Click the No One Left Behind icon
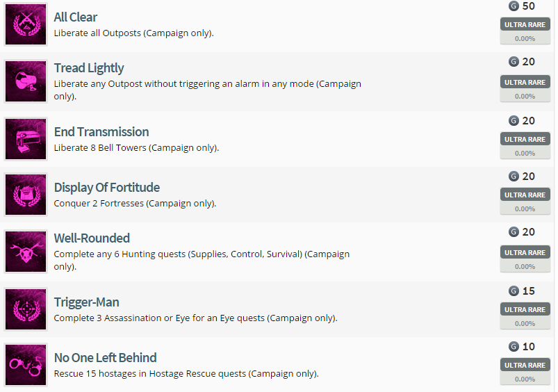The image size is (558, 392). coord(26,365)
